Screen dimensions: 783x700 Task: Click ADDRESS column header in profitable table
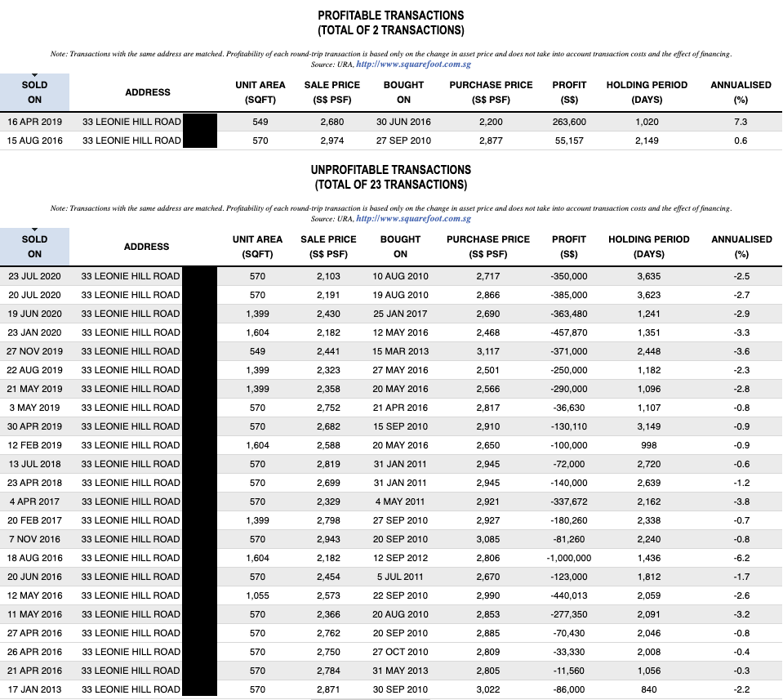pyautogui.click(x=148, y=92)
